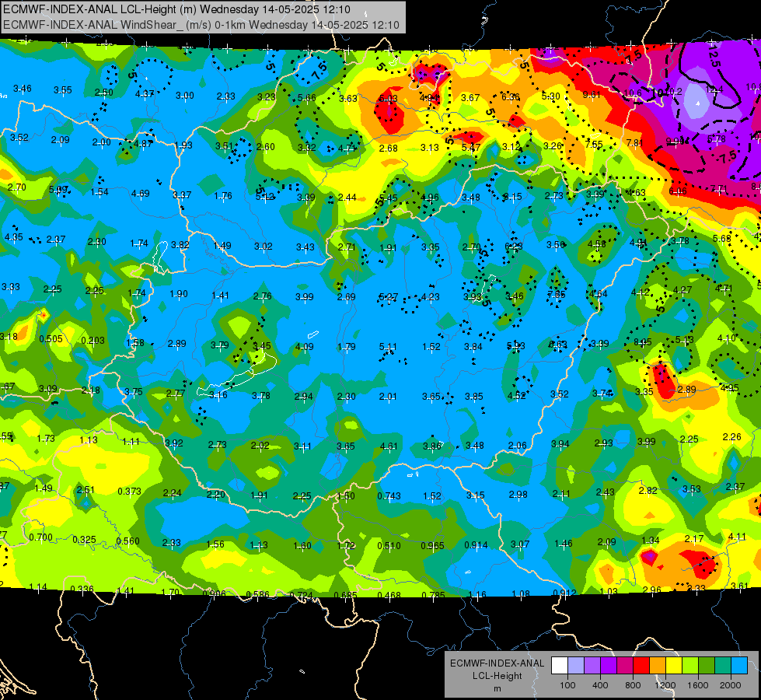
Task: Click the wind shear value 4.95
Action: pyautogui.click(x=729, y=387)
